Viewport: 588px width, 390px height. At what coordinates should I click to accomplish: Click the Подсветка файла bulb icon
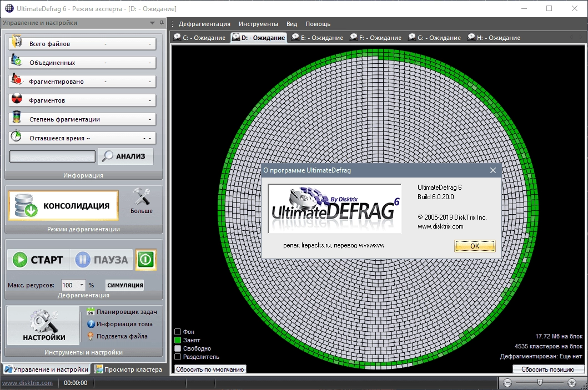tap(91, 336)
